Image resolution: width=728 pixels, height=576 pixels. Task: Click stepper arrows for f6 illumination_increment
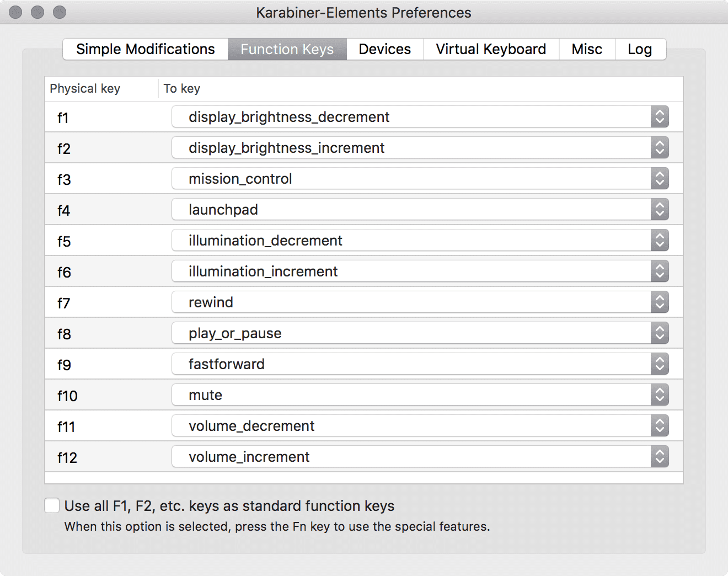click(660, 271)
